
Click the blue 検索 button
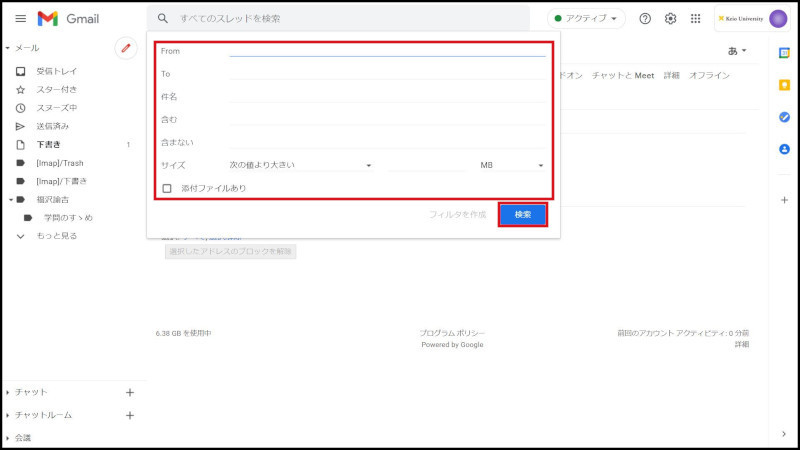[x=522, y=215]
